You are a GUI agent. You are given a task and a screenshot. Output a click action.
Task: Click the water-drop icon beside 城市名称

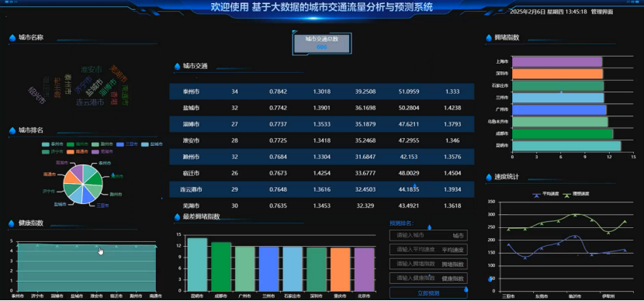(x=12, y=38)
